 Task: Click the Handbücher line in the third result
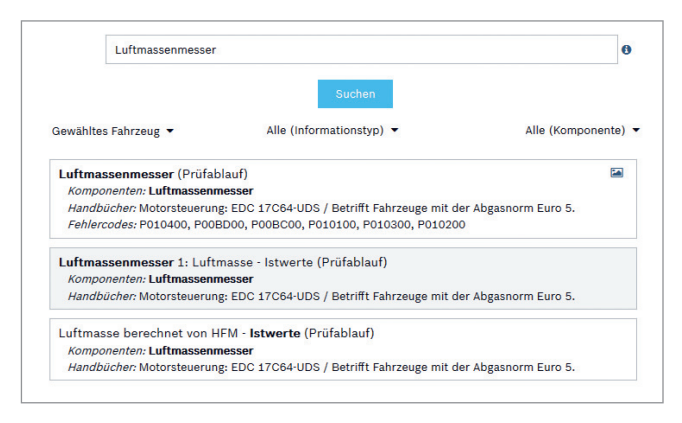tap(321, 367)
